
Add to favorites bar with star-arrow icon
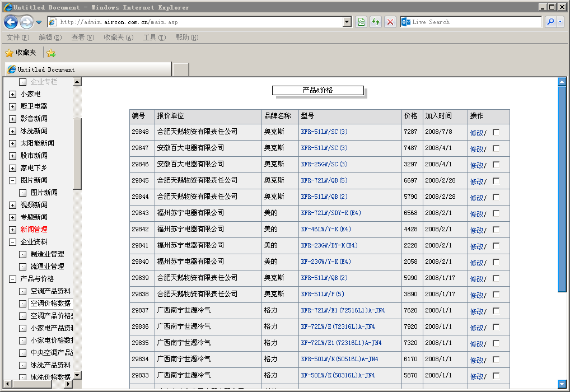[51, 53]
